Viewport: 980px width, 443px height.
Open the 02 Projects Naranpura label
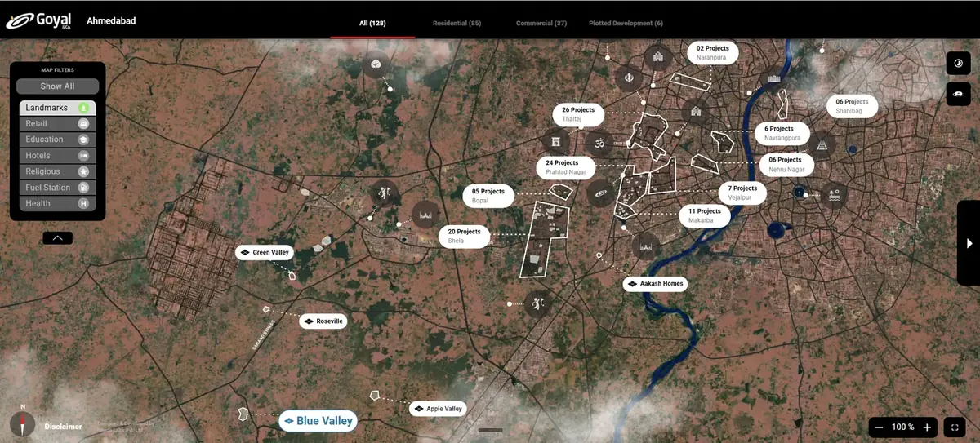(712, 53)
